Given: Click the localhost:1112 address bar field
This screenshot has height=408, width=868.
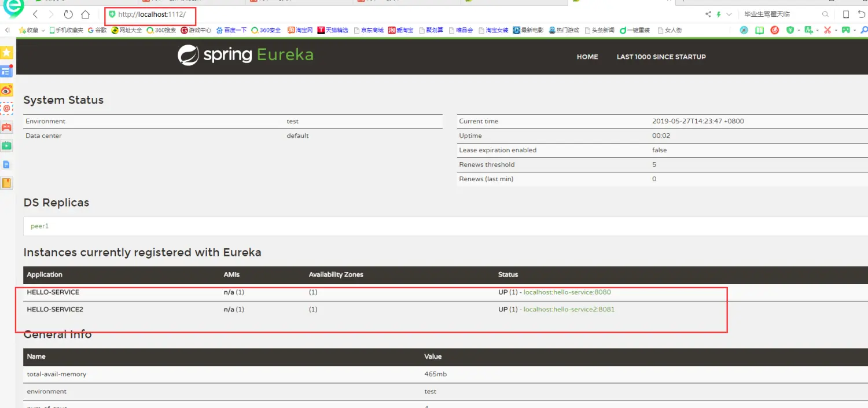Looking at the screenshot, I should [152, 14].
